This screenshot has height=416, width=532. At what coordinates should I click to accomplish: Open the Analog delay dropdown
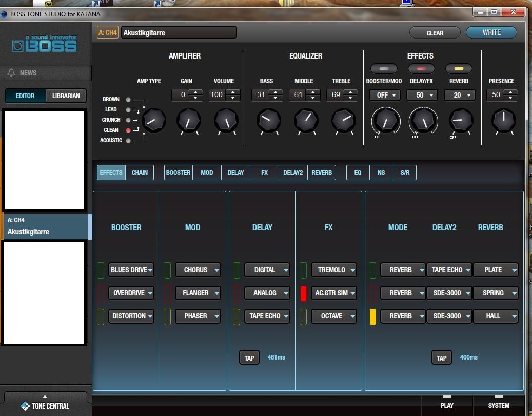tap(267, 293)
